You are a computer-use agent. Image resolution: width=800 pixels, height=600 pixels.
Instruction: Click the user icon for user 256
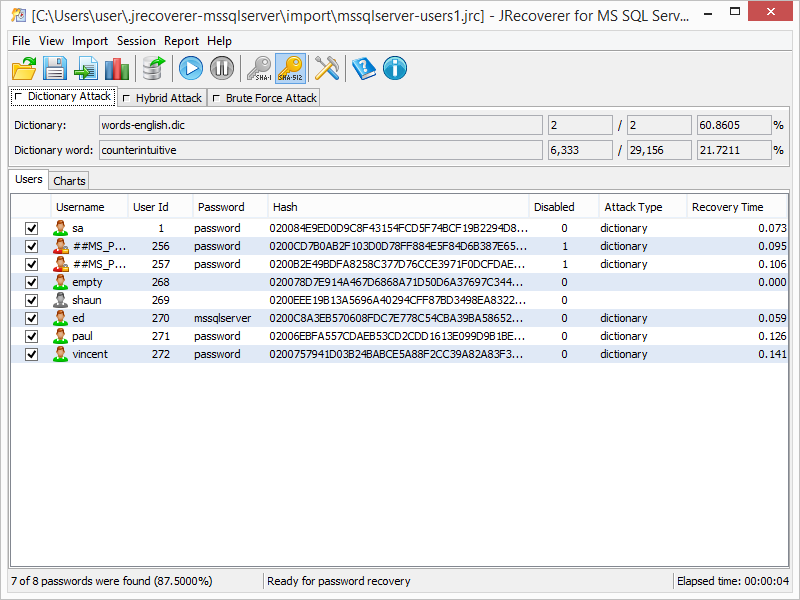click(61, 246)
